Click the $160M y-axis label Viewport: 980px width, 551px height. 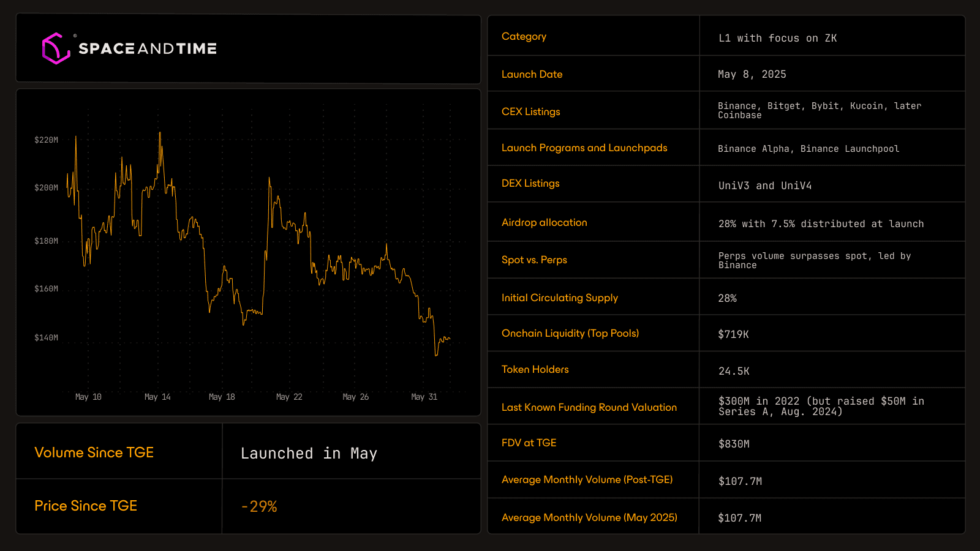coord(47,289)
